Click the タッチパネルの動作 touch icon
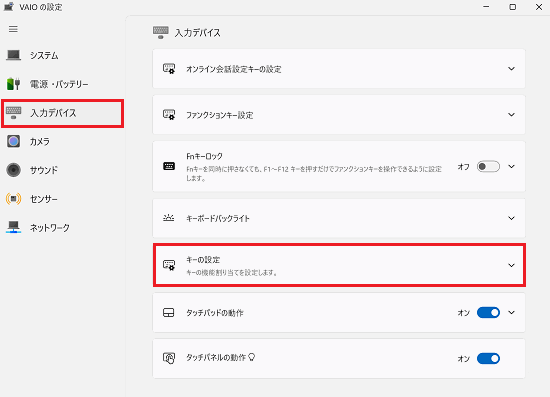The width and height of the screenshot is (550, 397). point(169,358)
